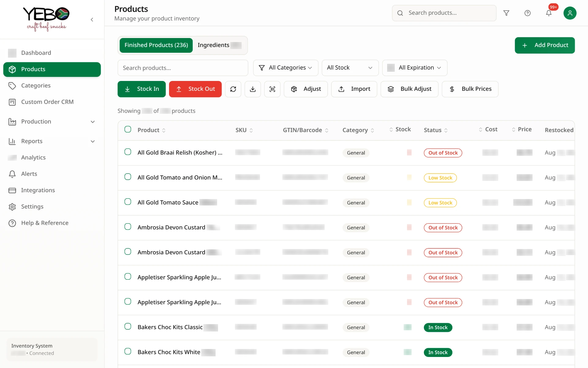Click the Import button

354,89
